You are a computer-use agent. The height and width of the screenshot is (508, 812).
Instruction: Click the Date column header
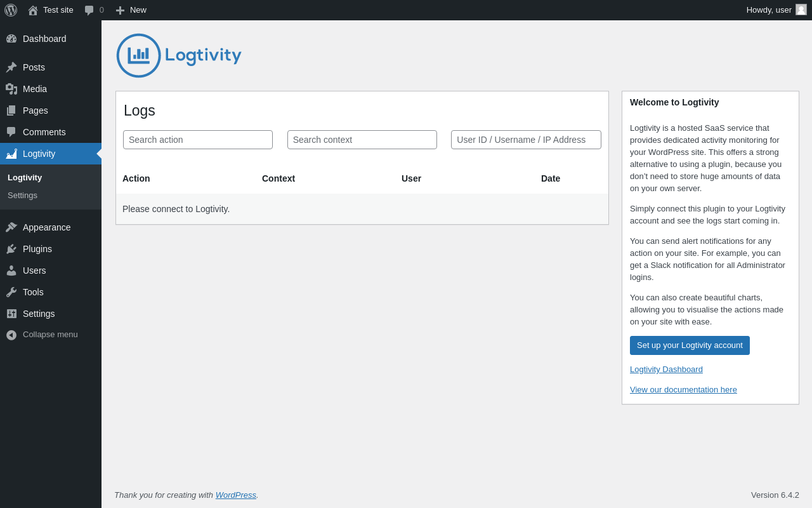click(x=551, y=178)
